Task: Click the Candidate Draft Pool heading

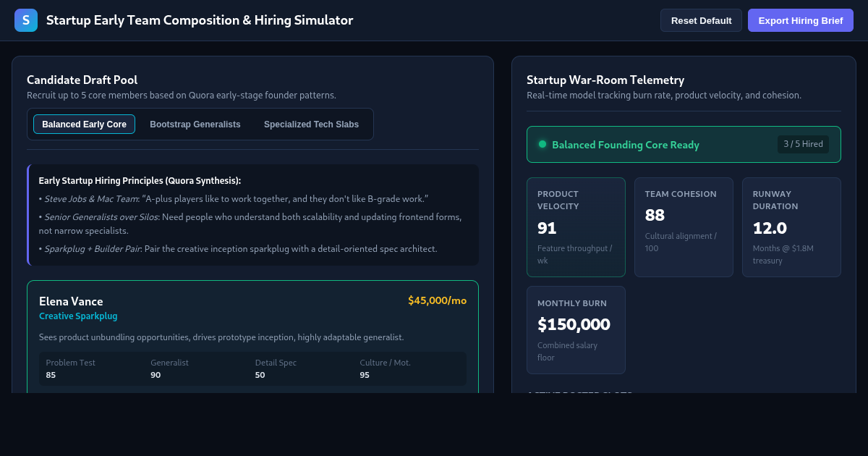Action: point(82,80)
